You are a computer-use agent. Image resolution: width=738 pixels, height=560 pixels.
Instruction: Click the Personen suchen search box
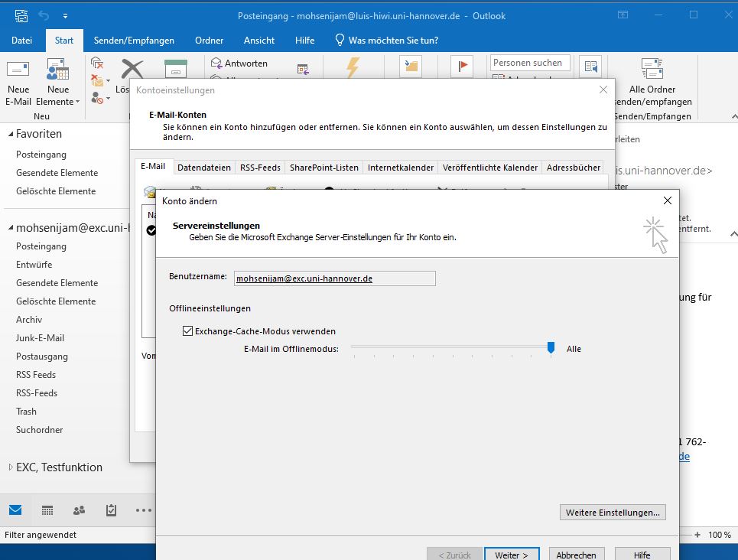(x=530, y=63)
